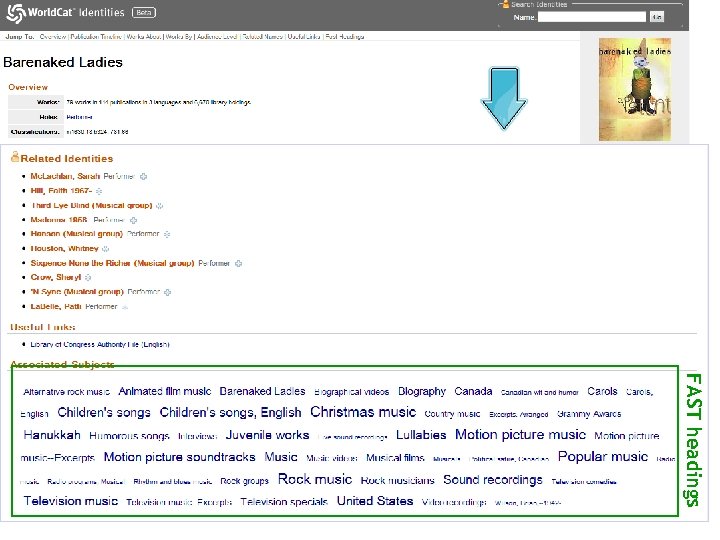Click Grammy Awards subject tag
The image size is (720, 540).
589,414
